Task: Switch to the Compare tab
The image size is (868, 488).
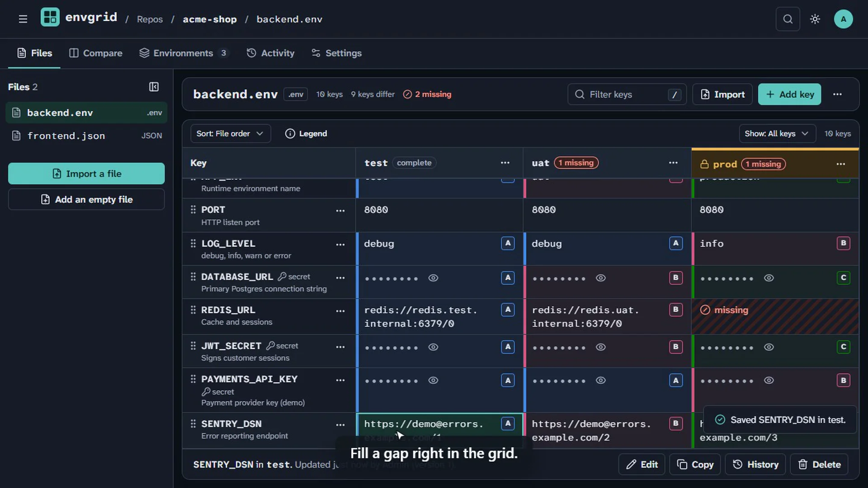Action: (x=95, y=53)
